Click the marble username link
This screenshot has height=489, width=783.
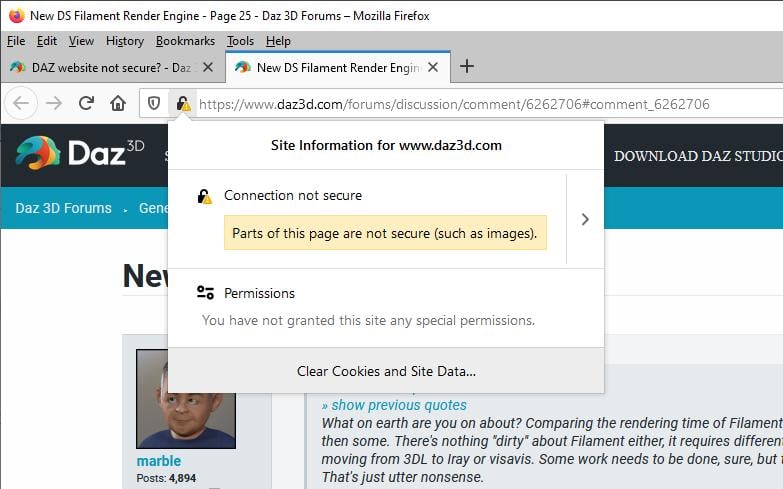[159, 461]
